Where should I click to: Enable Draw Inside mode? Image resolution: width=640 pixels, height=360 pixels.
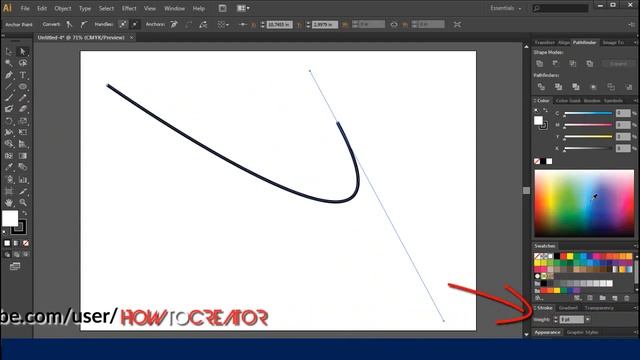tap(26, 254)
